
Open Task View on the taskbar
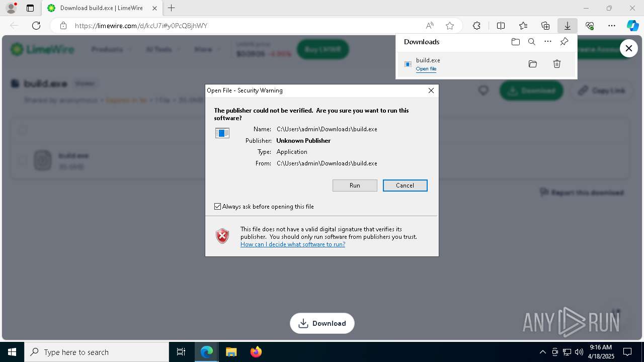click(x=181, y=352)
